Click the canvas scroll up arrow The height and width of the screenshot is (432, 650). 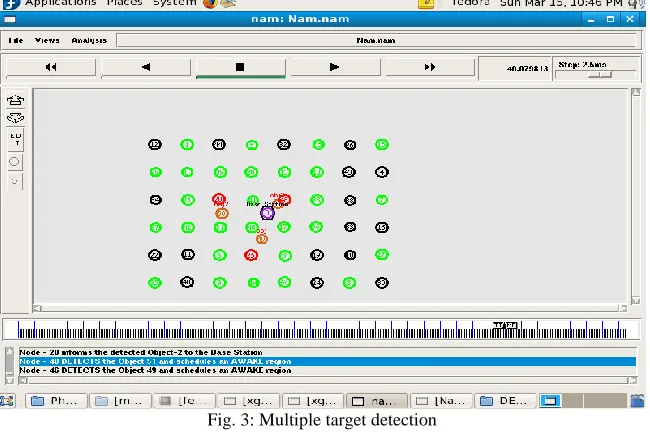tap(636, 92)
